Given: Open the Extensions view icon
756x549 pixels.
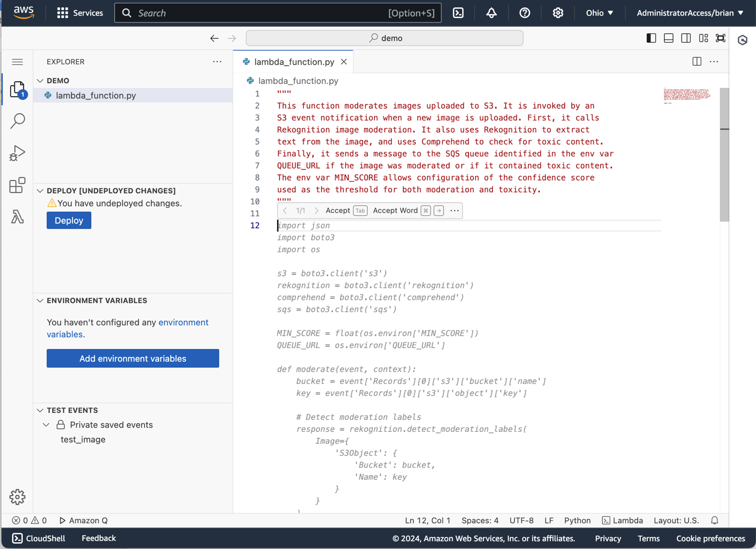Looking at the screenshot, I should tap(17, 185).
